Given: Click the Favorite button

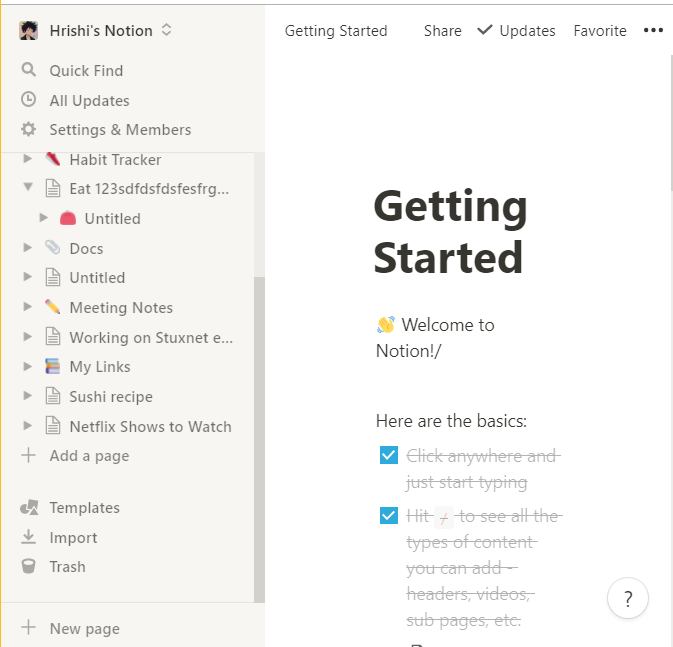Looking at the screenshot, I should [x=600, y=30].
